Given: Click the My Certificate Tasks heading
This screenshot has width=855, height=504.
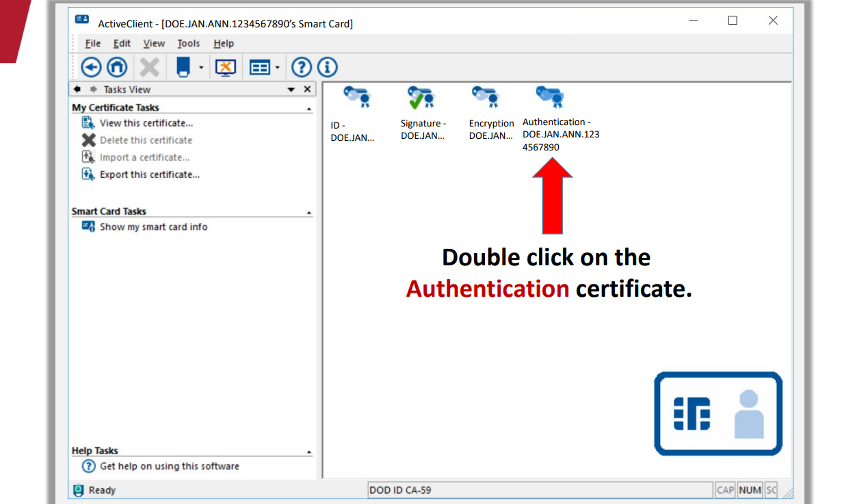Looking at the screenshot, I should (116, 107).
